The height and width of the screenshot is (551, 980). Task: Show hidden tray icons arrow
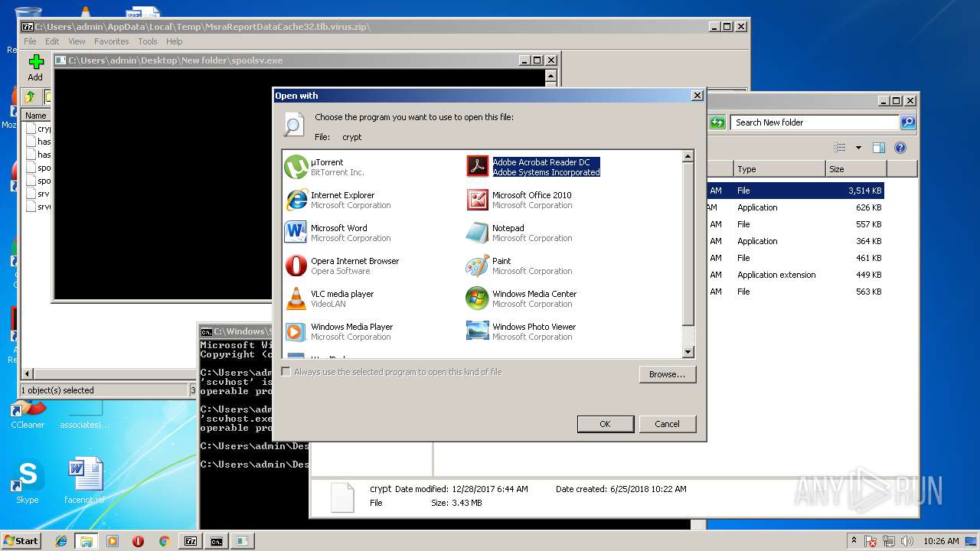(x=855, y=541)
